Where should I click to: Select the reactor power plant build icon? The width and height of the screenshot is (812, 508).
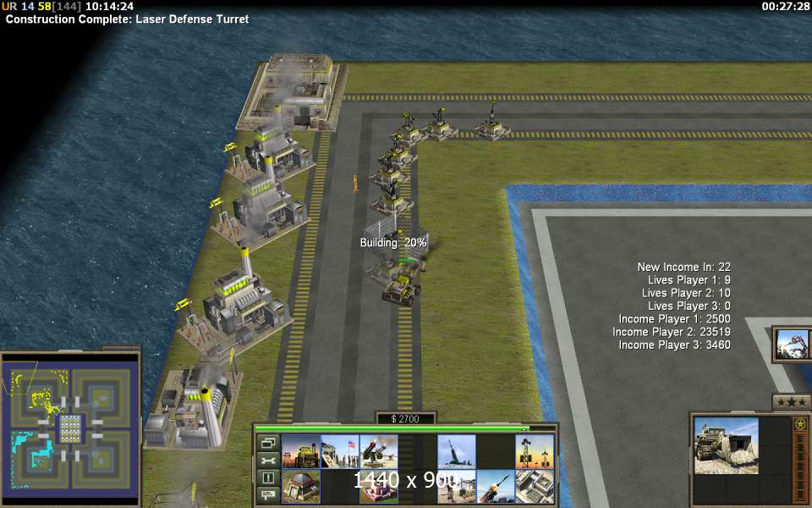(301, 451)
